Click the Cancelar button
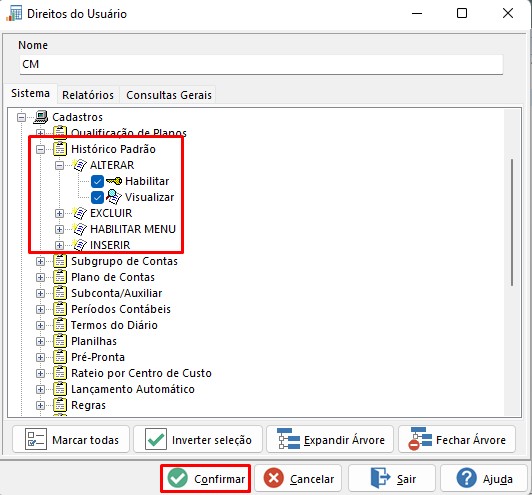This screenshot has width=532, height=495. pyautogui.click(x=298, y=478)
